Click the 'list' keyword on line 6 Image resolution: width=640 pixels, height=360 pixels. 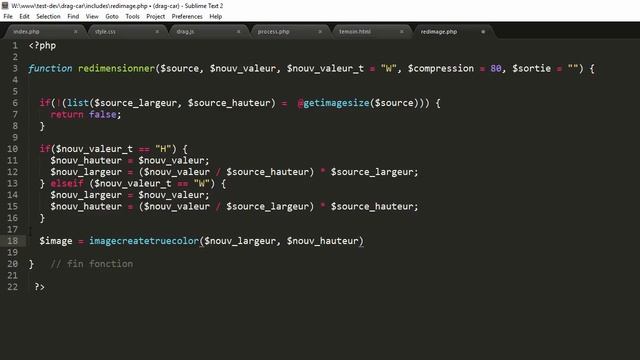(78, 103)
